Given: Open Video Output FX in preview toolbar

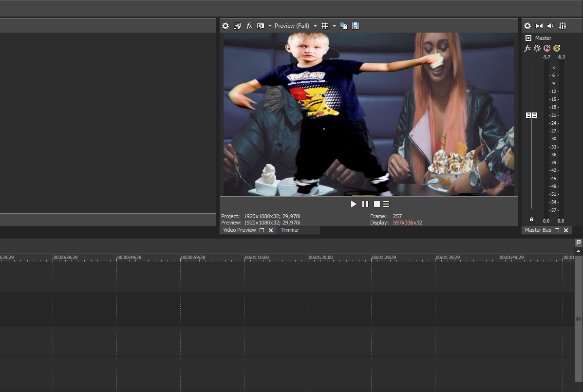Looking at the screenshot, I should click(x=249, y=26).
